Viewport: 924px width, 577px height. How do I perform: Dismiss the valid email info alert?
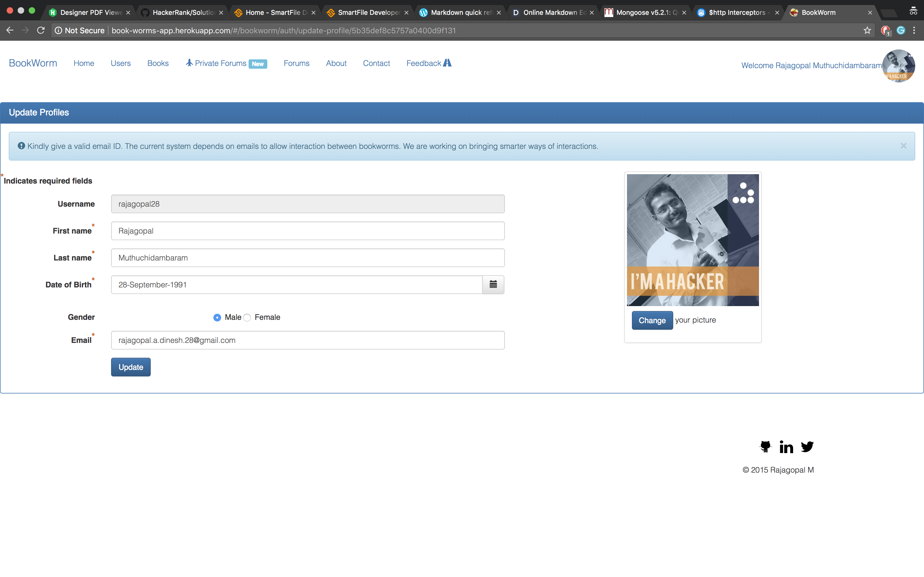click(x=903, y=146)
